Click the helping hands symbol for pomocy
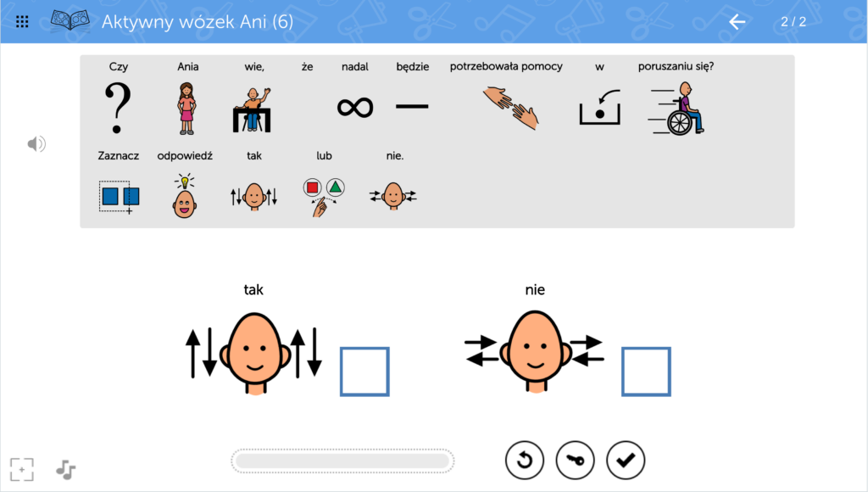Image resolution: width=868 pixels, height=492 pixels. click(x=510, y=108)
